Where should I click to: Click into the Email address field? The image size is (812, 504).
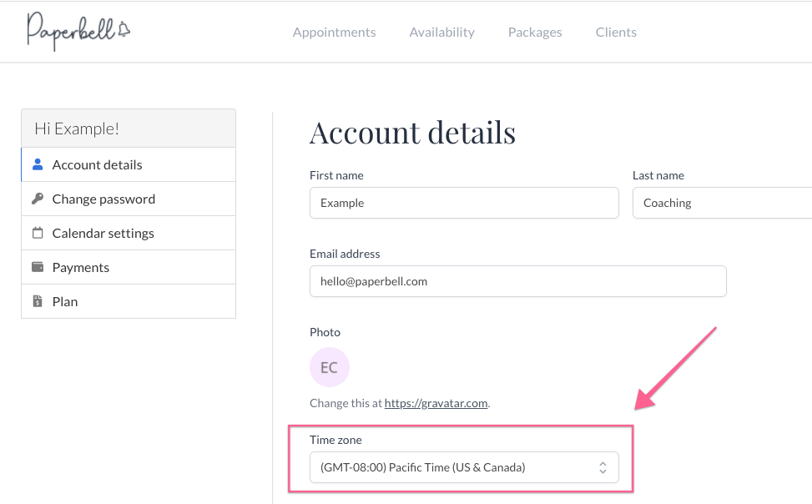coord(518,281)
